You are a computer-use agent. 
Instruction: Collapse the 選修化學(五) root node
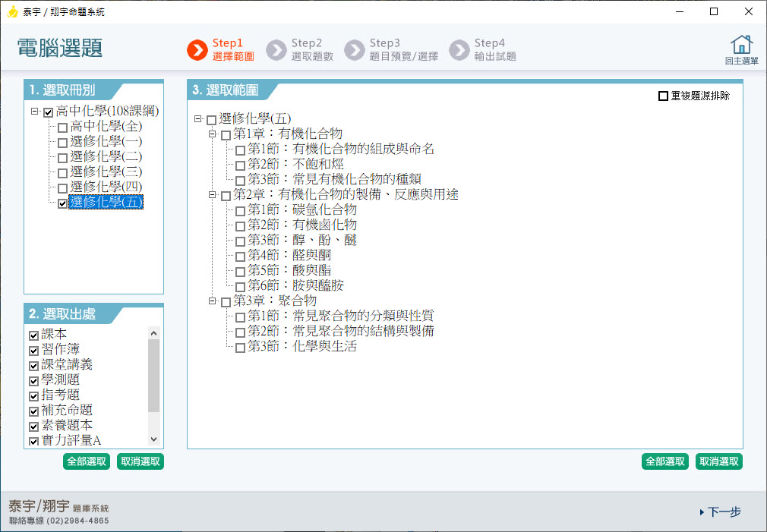pos(198,119)
